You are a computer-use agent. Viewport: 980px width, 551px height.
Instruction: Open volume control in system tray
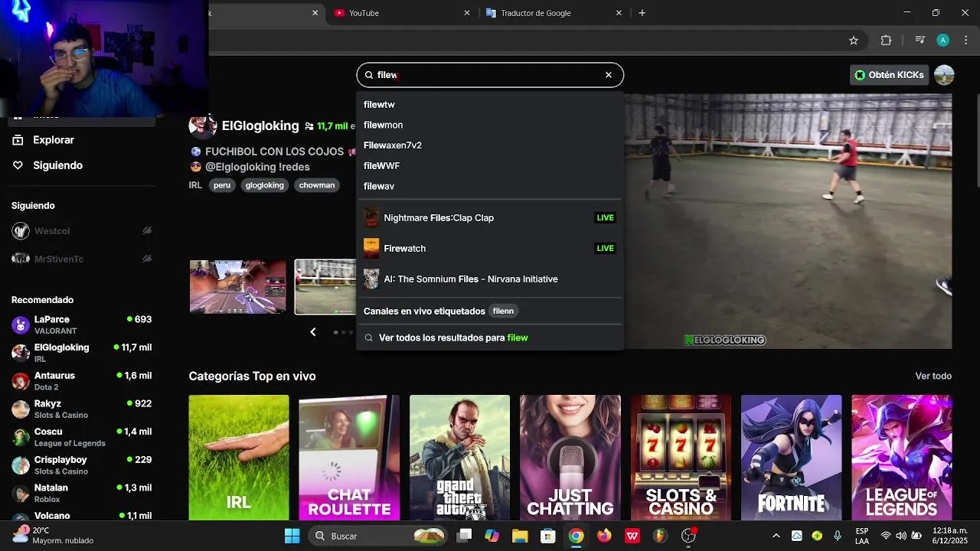(x=901, y=536)
